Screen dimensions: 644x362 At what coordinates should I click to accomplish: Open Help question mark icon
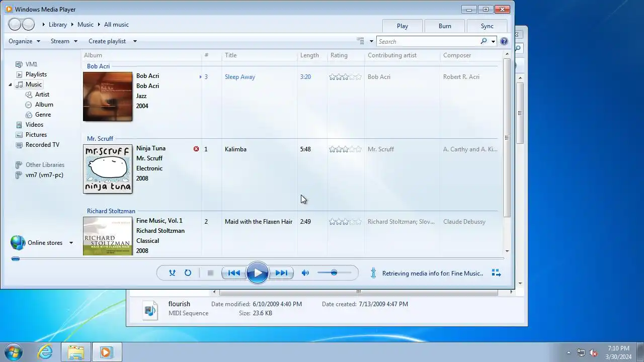point(504,42)
